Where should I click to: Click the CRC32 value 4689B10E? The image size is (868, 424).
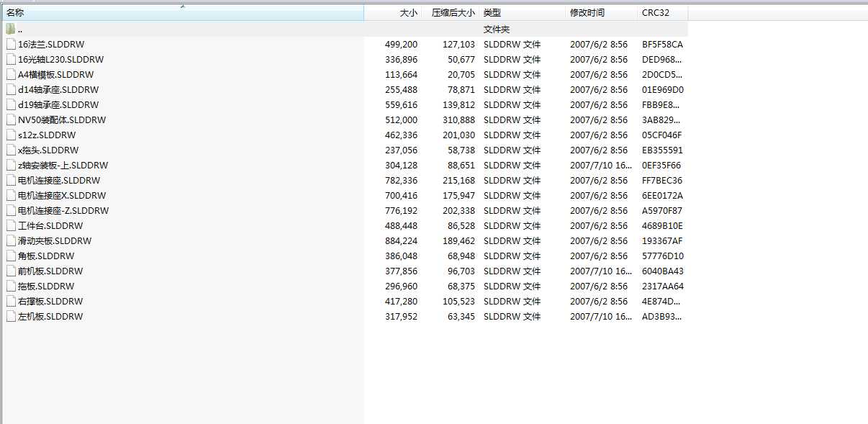662,225
